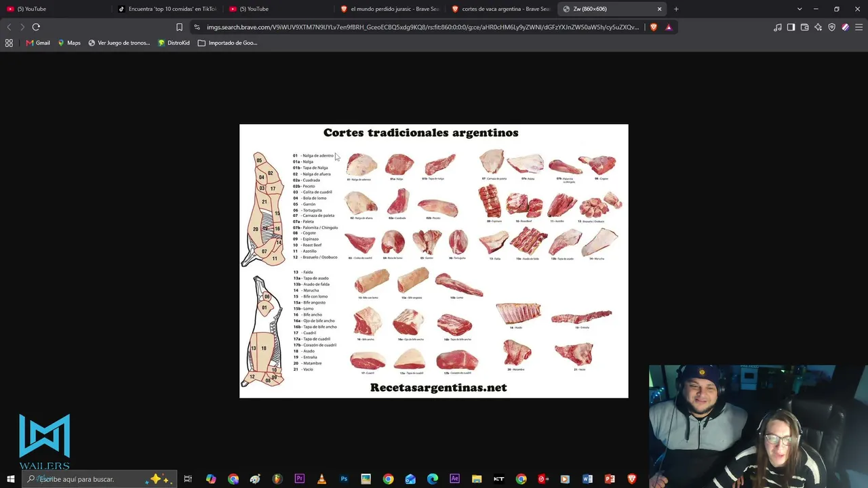Open the Gmail bookmark
Screen dimensions: 868x488
pos(38,43)
